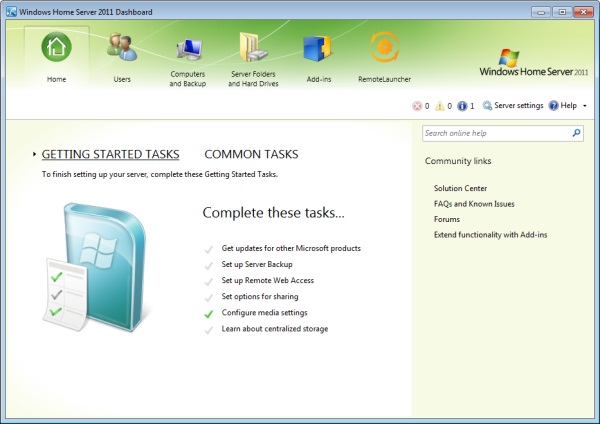Click checkmark beside Set up Remote Web Access

point(209,282)
